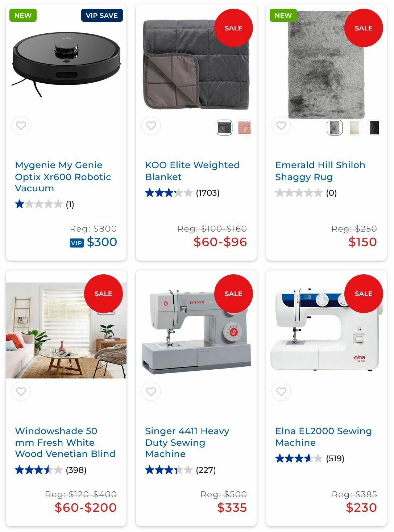Add KOO Weighted Blanket to wishlist heart
The width and height of the screenshot is (394, 532).
point(151,126)
